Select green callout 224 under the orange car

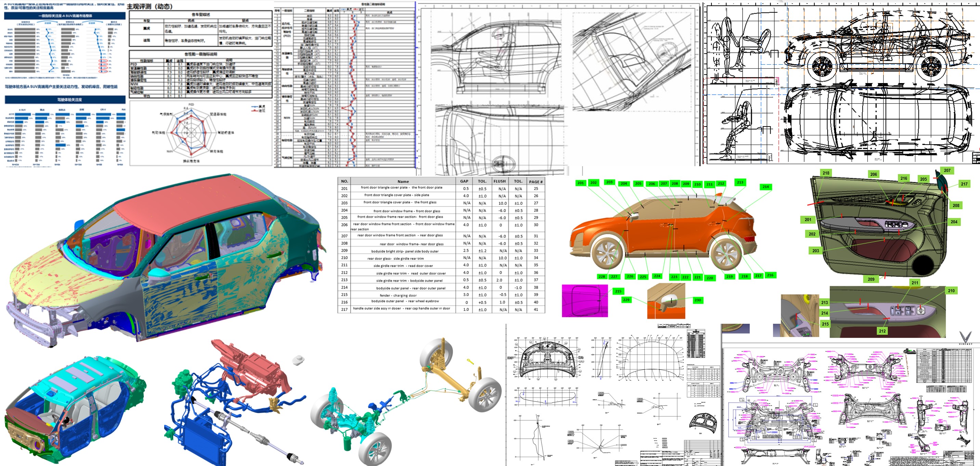tap(657, 276)
